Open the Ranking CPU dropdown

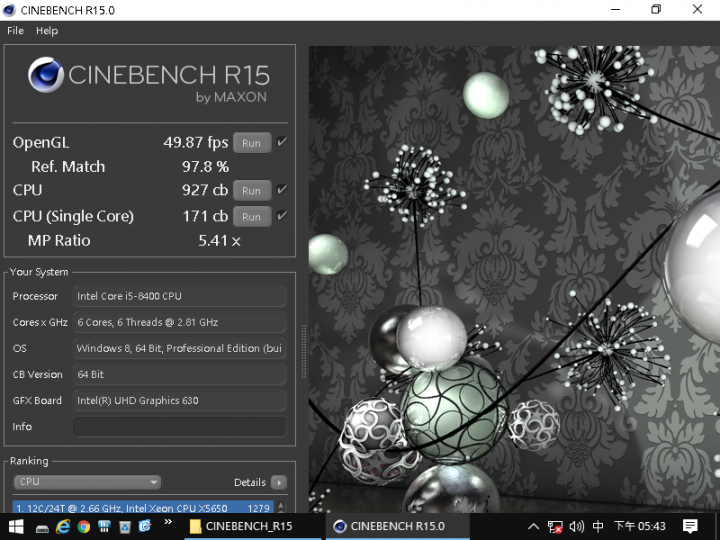[x=87, y=482]
